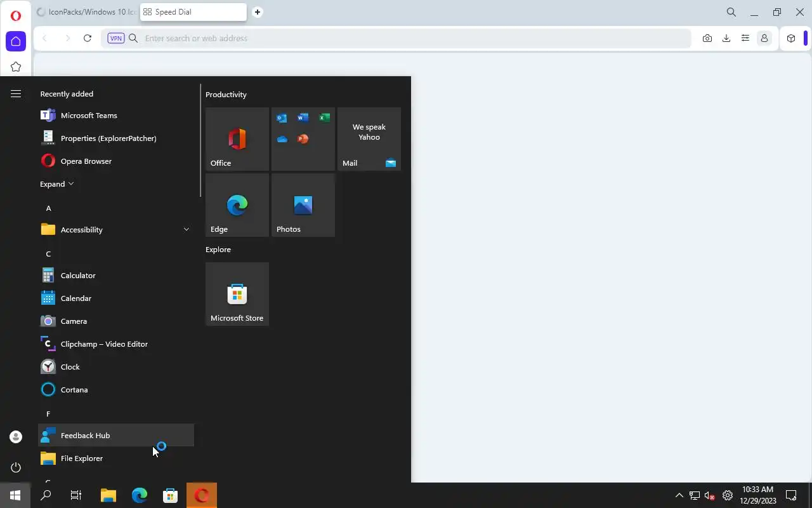Open the Opera extensions cube icon
The height and width of the screenshot is (508, 812).
[x=791, y=38]
